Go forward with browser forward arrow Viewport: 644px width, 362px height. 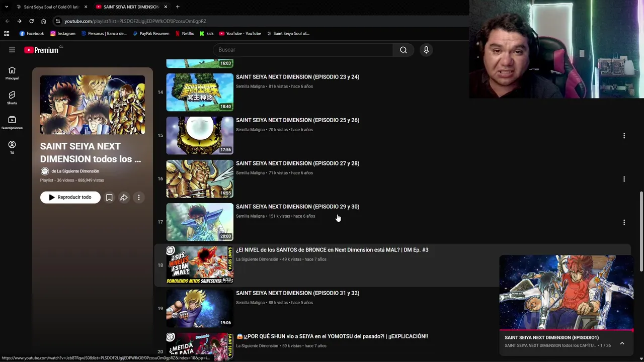19,21
